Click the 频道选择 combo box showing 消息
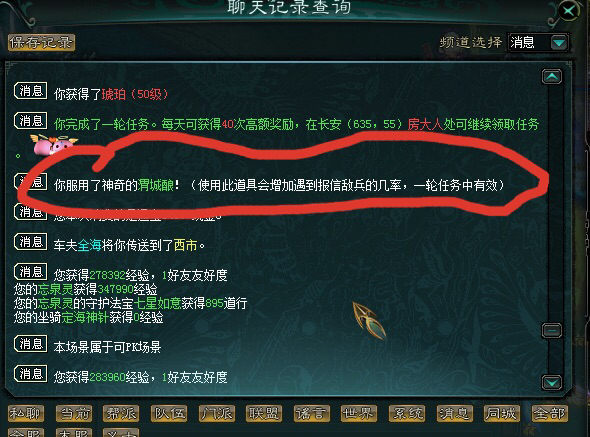The image size is (590, 437). [538, 42]
